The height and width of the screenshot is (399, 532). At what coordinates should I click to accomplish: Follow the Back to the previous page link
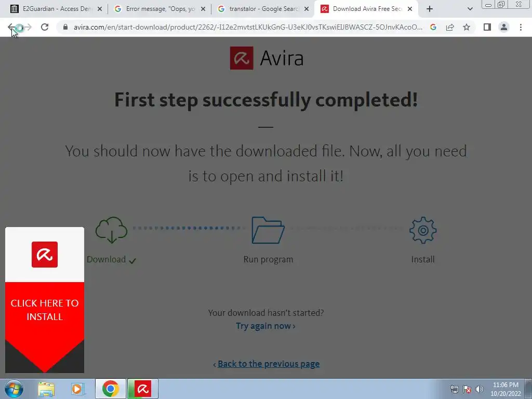[x=269, y=364]
